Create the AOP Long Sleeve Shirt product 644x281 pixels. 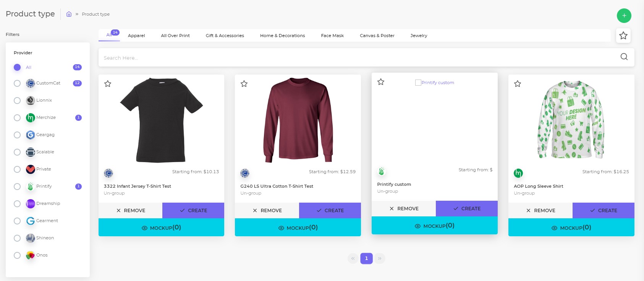[x=604, y=211]
